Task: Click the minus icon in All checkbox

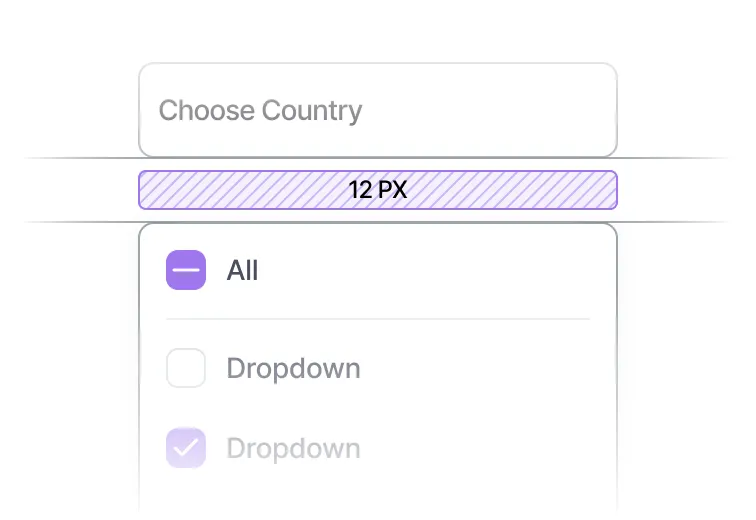Action: coord(186,270)
